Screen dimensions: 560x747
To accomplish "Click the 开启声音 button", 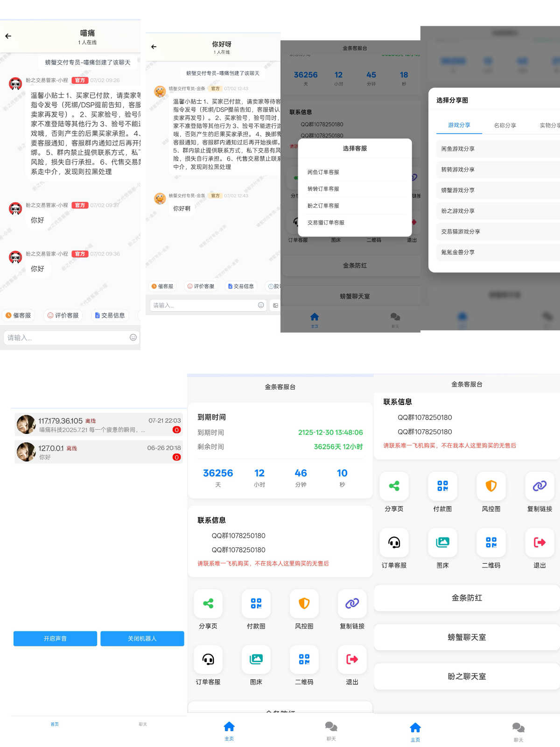I will [x=55, y=639].
